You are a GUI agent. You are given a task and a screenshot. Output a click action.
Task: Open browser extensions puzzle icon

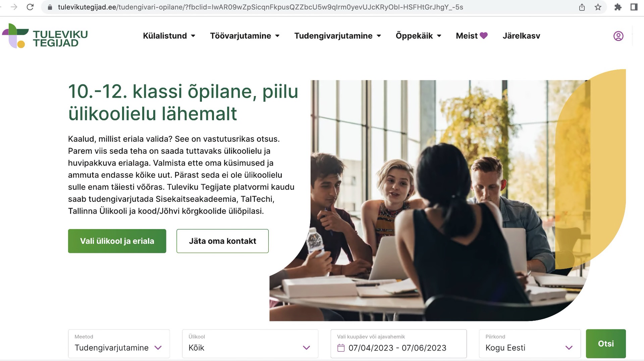pyautogui.click(x=618, y=7)
